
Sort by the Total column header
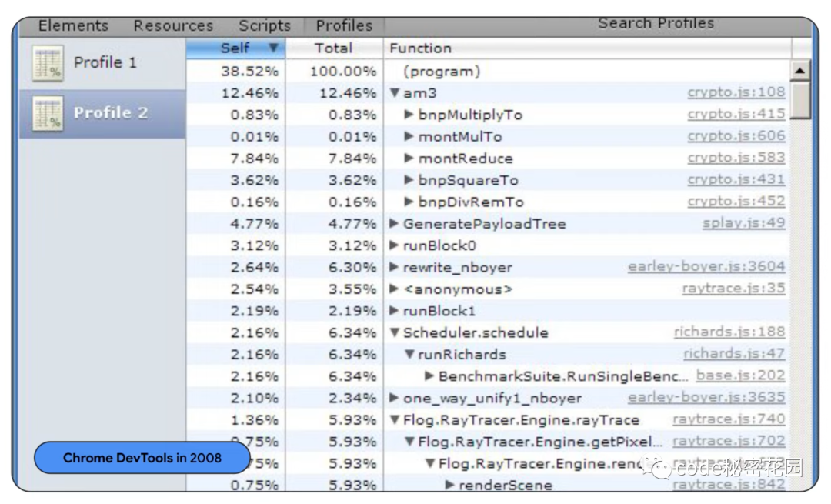click(334, 48)
